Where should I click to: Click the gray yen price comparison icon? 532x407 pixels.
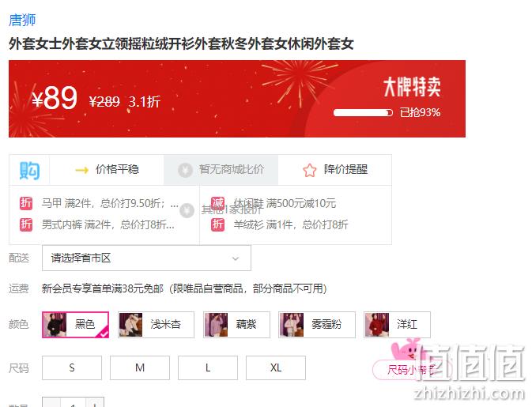click(x=185, y=170)
